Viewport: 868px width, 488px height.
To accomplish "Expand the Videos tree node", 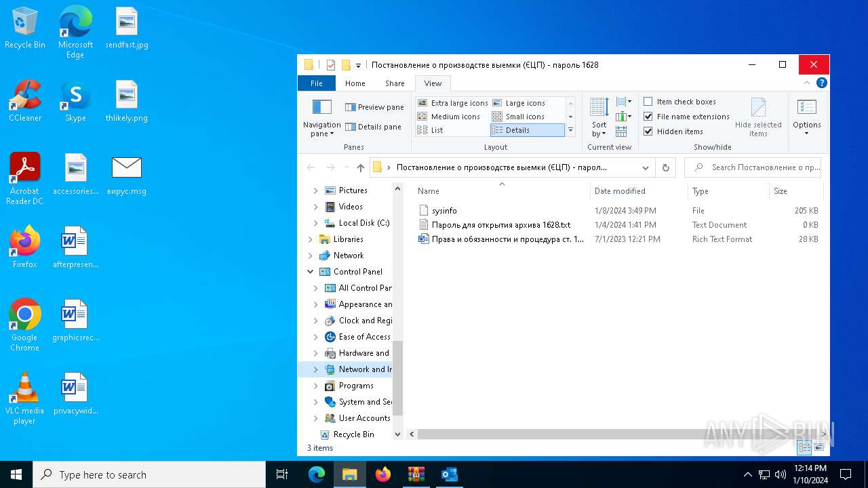I will click(315, 207).
